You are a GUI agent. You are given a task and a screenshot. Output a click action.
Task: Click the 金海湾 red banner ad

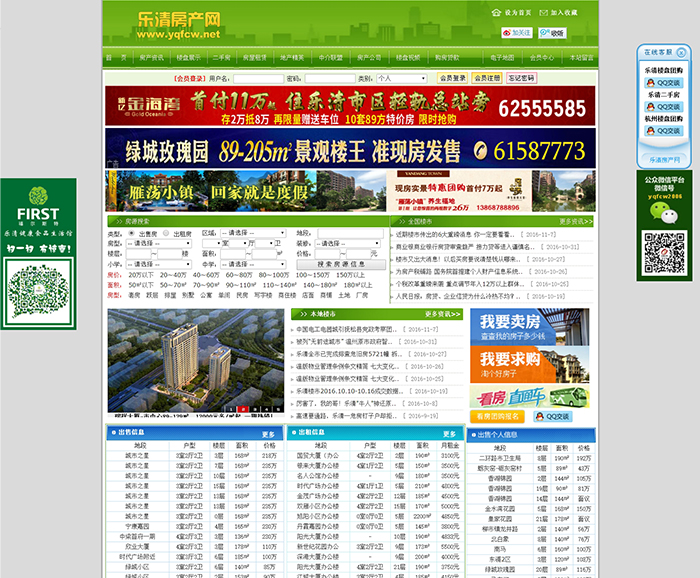[350, 106]
